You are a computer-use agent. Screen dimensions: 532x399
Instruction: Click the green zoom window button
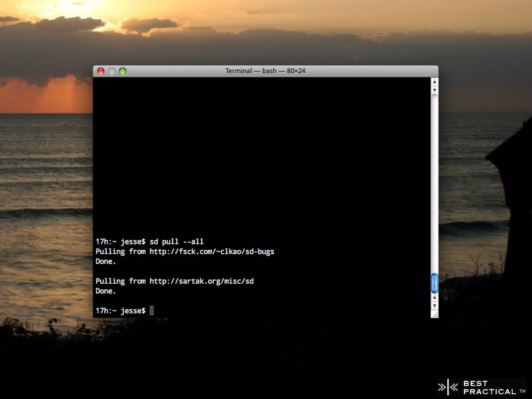click(123, 71)
